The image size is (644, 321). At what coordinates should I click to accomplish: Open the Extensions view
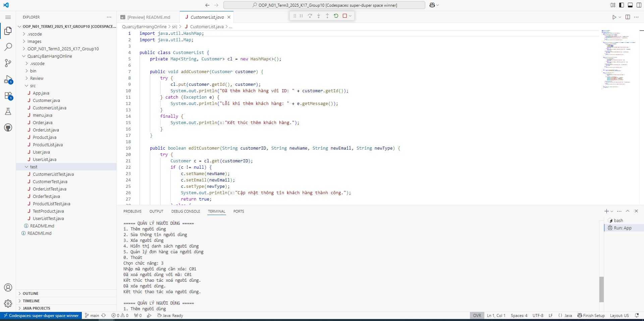(8, 96)
